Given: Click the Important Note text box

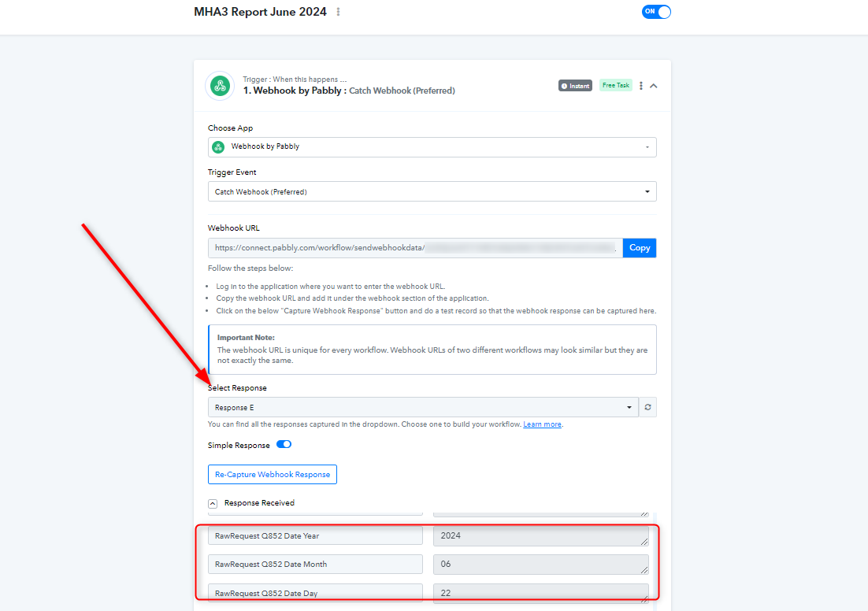Looking at the screenshot, I should point(432,350).
